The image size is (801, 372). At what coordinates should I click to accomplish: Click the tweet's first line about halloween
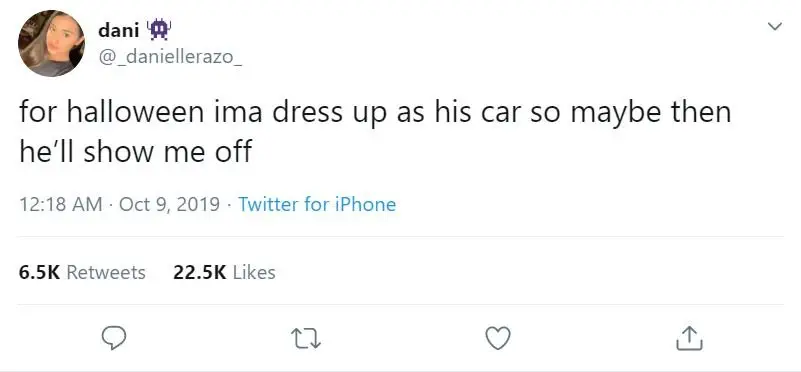[x=375, y=113]
